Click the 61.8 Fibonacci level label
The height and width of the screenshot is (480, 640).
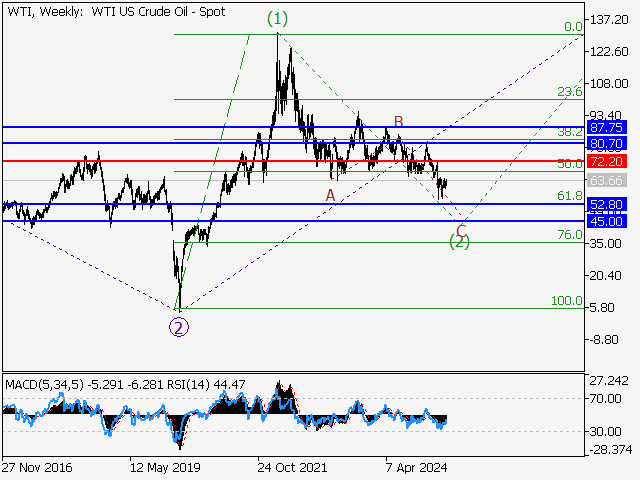point(569,196)
